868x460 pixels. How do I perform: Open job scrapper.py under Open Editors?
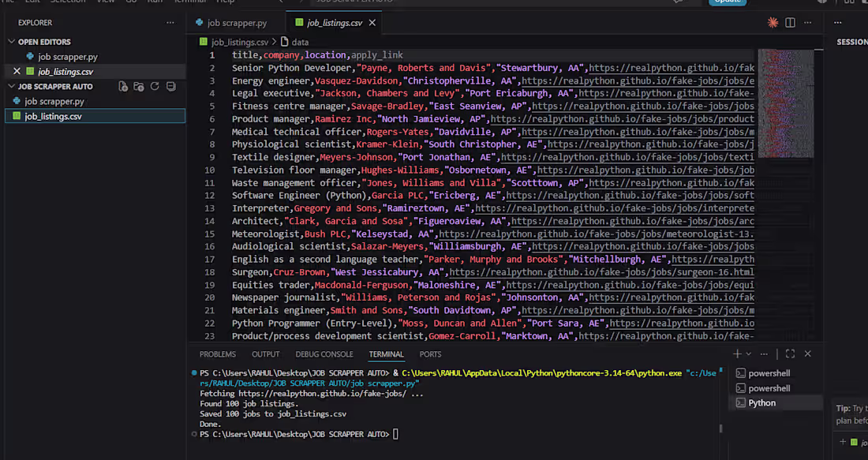coord(68,57)
